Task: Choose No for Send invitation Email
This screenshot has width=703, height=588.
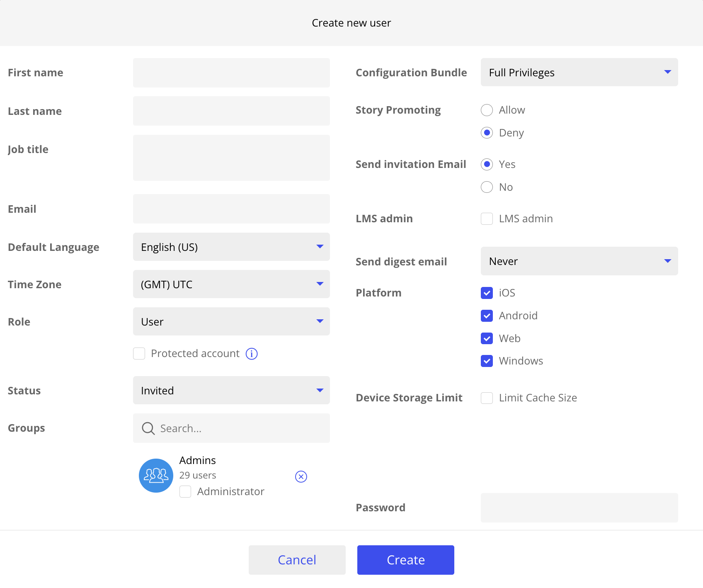Action: (487, 187)
